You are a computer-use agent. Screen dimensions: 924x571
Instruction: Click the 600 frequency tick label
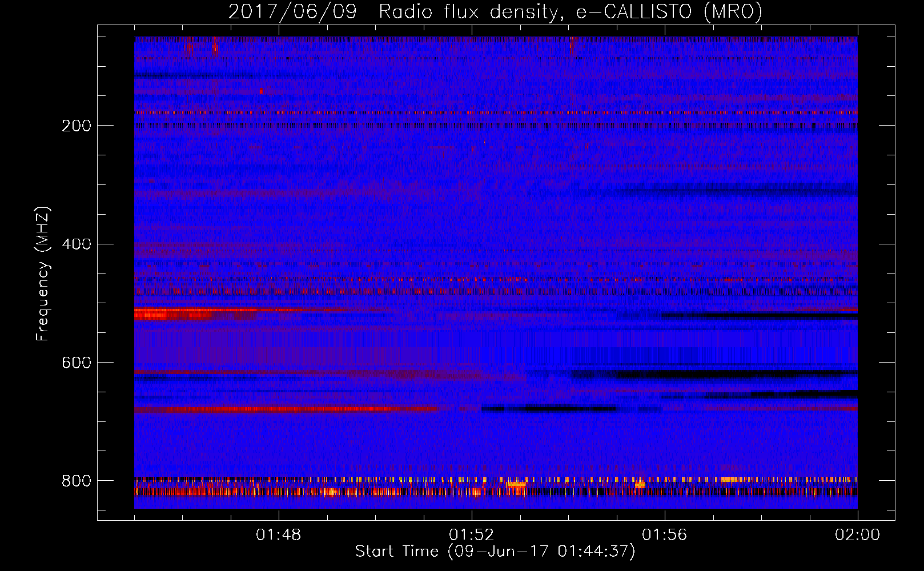click(x=77, y=363)
